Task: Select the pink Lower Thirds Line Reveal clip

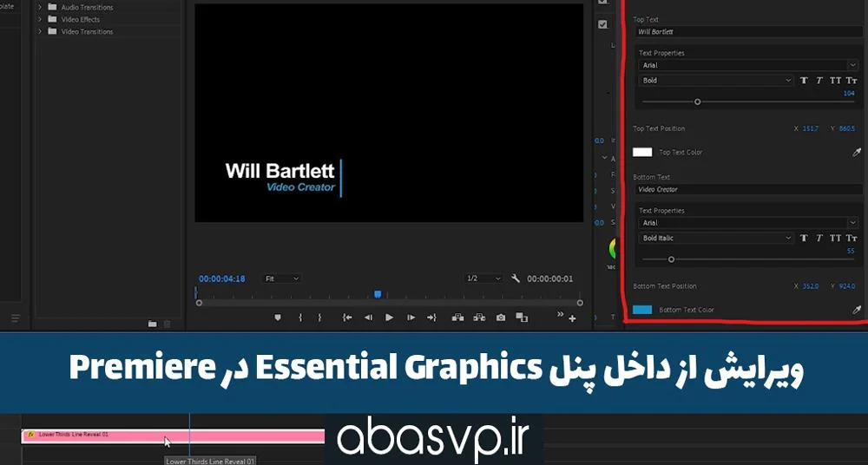Action: click(173, 436)
